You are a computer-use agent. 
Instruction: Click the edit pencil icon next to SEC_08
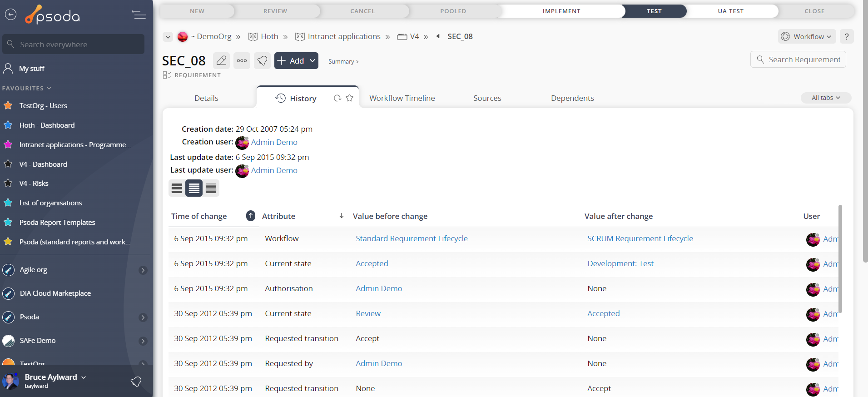point(221,60)
